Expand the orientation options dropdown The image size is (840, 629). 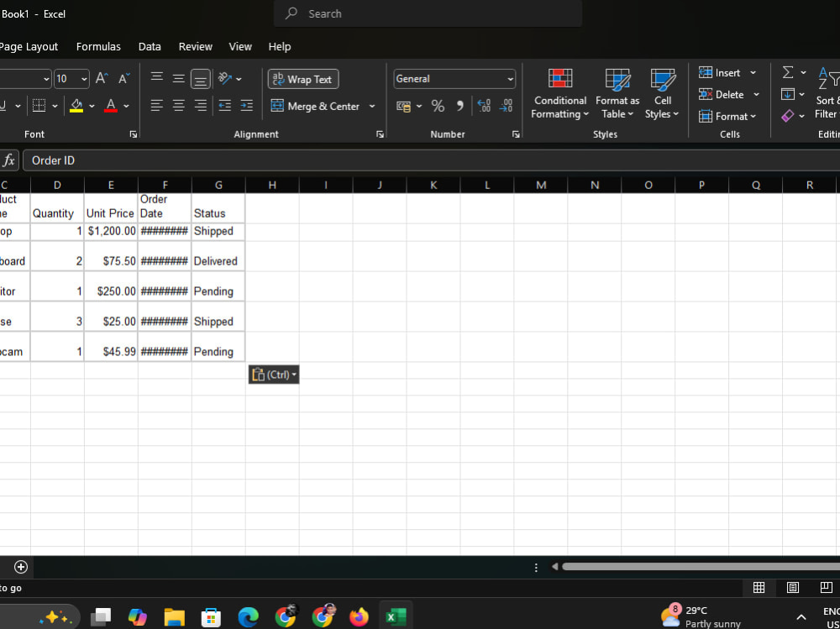pyautogui.click(x=239, y=79)
